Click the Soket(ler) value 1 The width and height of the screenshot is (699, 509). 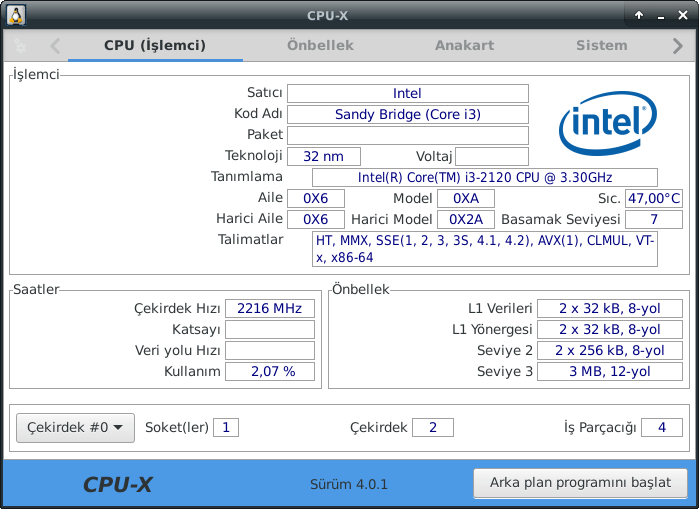coord(226,427)
